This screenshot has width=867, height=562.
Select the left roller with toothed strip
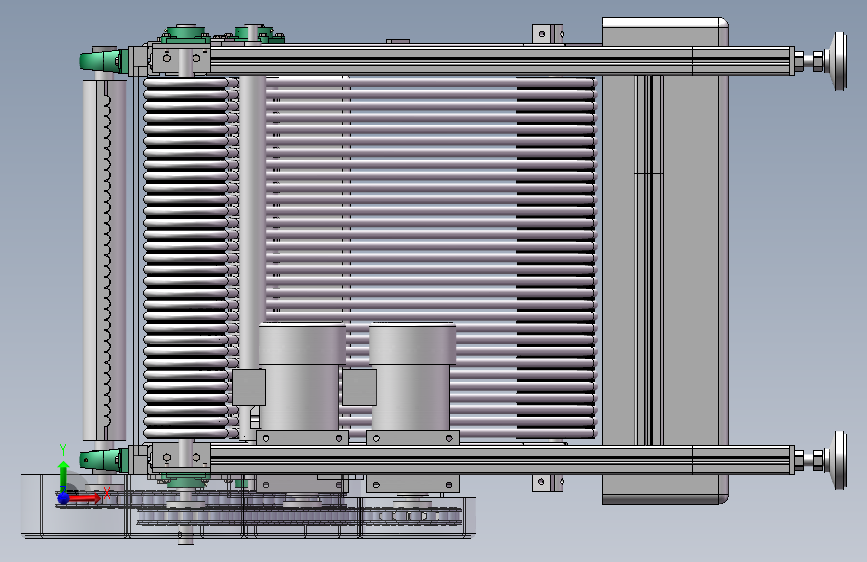[x=105, y=260]
